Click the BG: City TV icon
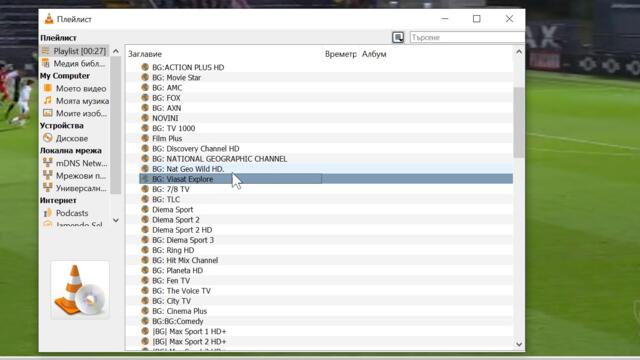 (145, 301)
